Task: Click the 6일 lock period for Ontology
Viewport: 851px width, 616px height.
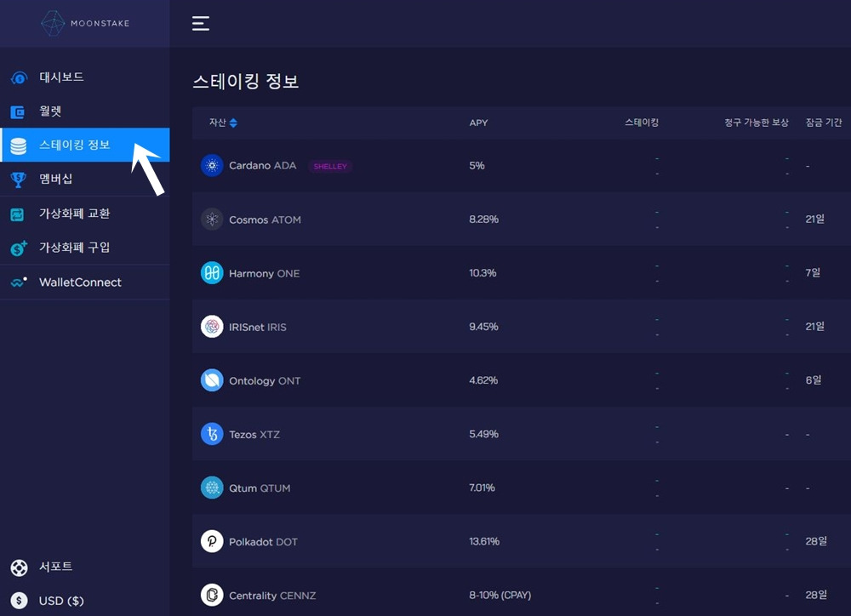Action: (x=813, y=380)
